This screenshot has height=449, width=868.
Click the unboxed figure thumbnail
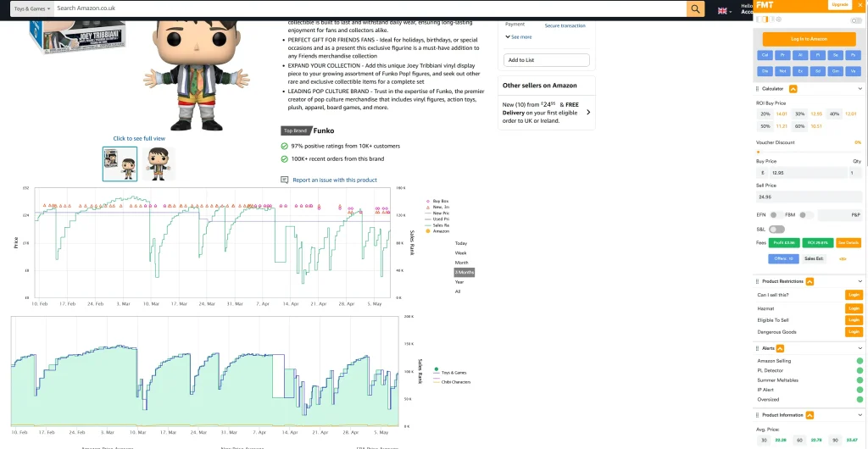point(159,164)
